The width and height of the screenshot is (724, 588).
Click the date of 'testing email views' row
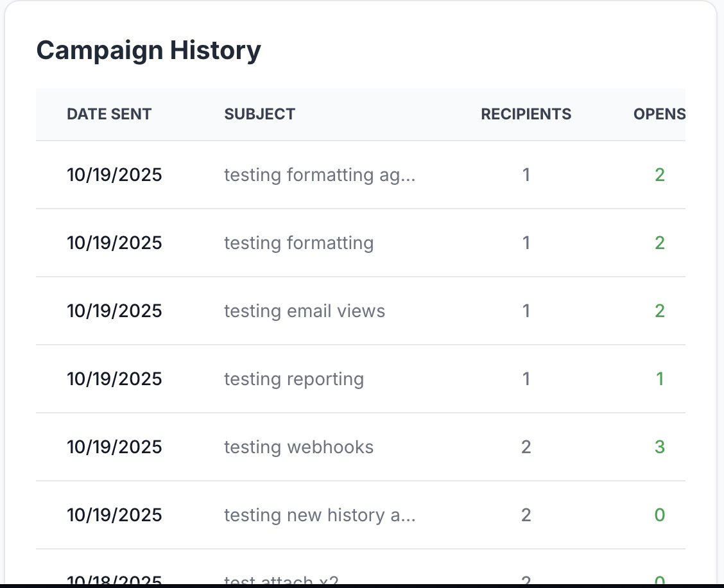[114, 311]
